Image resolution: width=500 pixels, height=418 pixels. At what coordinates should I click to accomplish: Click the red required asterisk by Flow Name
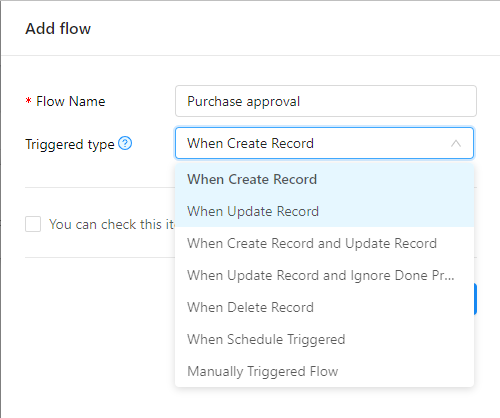(29, 101)
